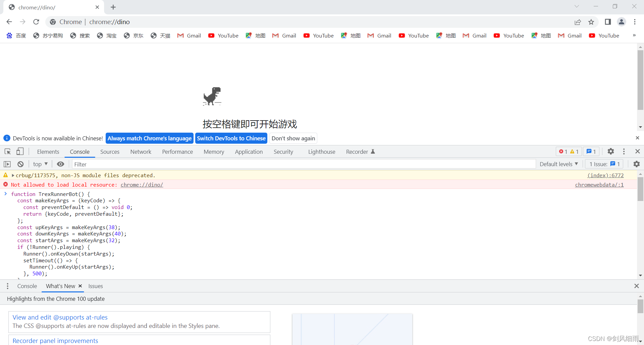Switch to the Network panel tab
The image size is (644, 345).
[x=141, y=152]
